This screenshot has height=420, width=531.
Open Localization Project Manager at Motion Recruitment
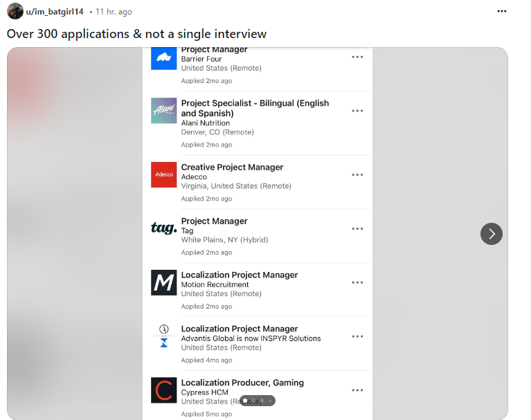(x=240, y=275)
